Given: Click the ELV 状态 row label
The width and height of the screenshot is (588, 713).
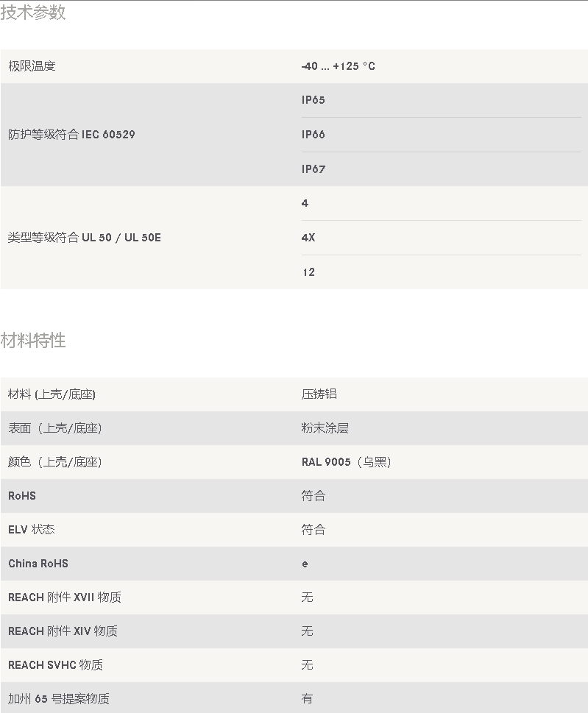Looking at the screenshot, I should point(32,530).
